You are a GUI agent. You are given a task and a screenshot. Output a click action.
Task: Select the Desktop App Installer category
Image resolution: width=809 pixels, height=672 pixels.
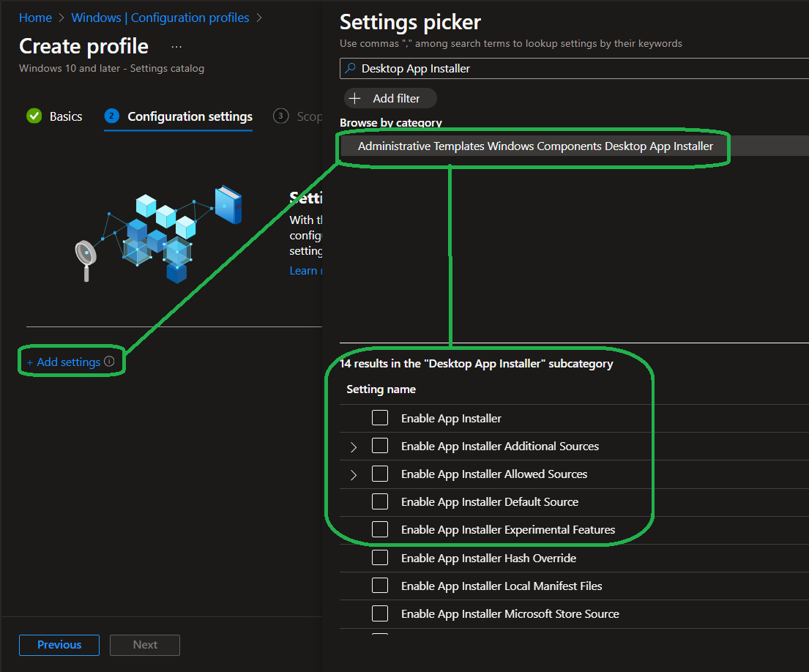pos(534,146)
